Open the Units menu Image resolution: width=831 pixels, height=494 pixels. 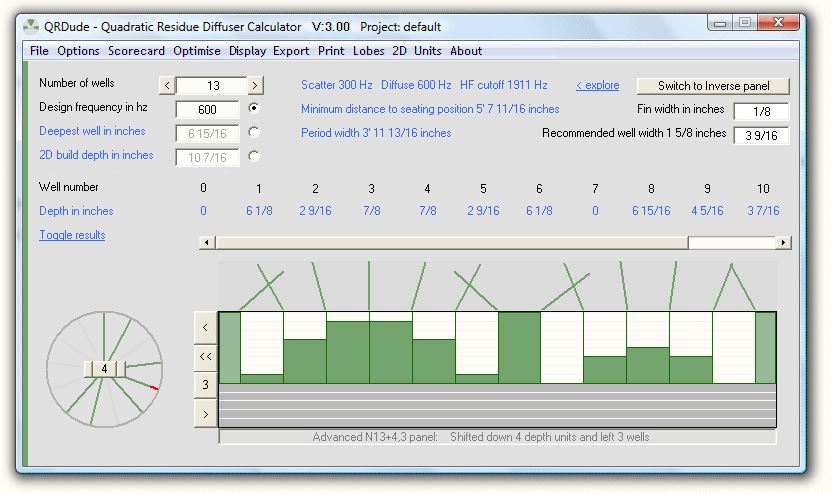pyautogui.click(x=427, y=51)
